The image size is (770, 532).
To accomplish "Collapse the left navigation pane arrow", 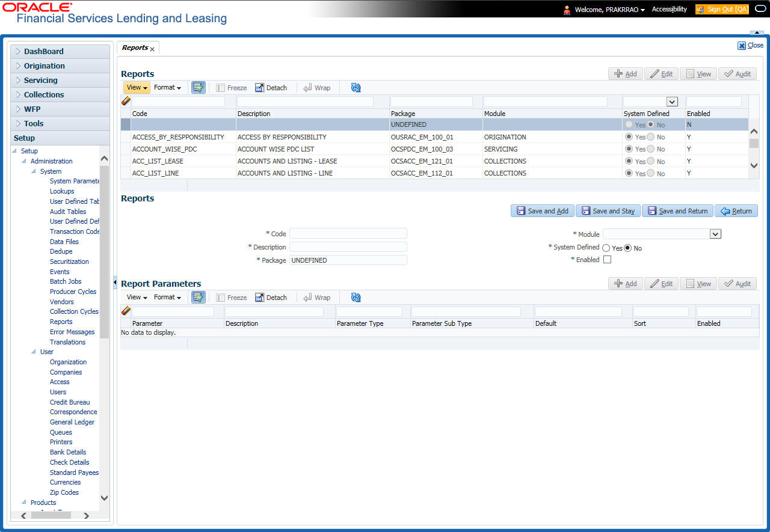I will [114, 282].
